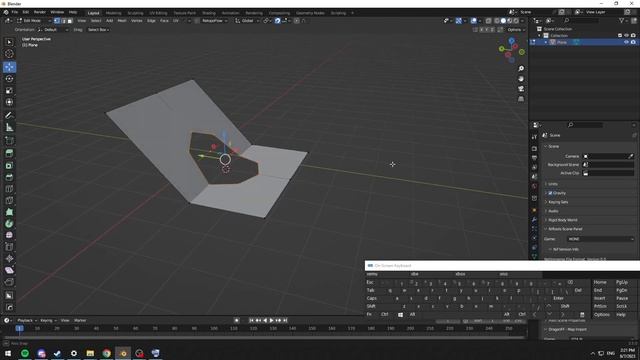The height and width of the screenshot is (360, 640).
Task: Toggle the Gravity checkbox
Action: coord(550,193)
